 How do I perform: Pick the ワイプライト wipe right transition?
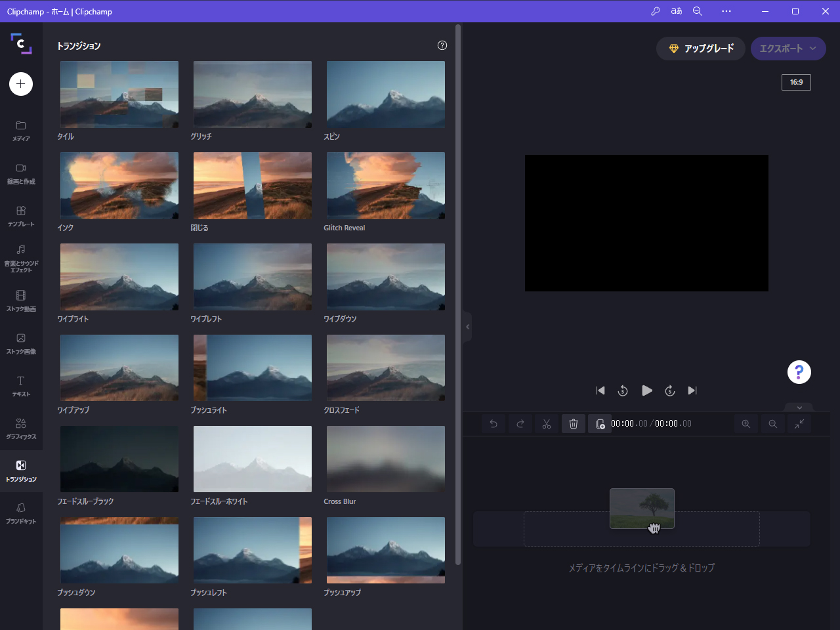[x=119, y=277]
